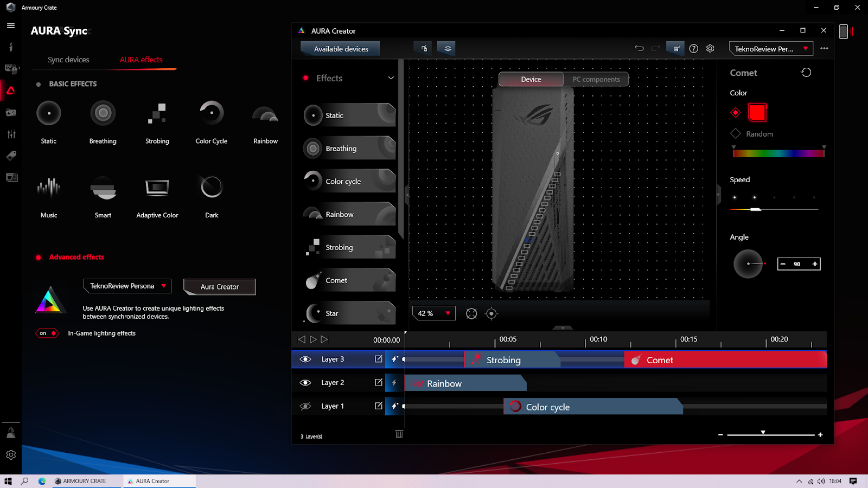Click the center view target icon
This screenshot has width=868, height=488.
coord(492,313)
